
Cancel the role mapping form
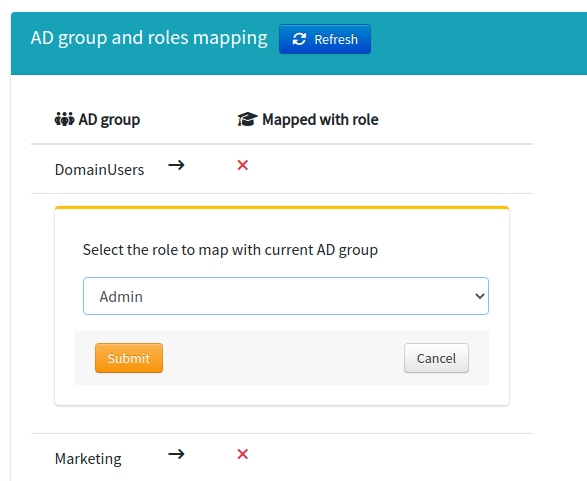[436, 358]
